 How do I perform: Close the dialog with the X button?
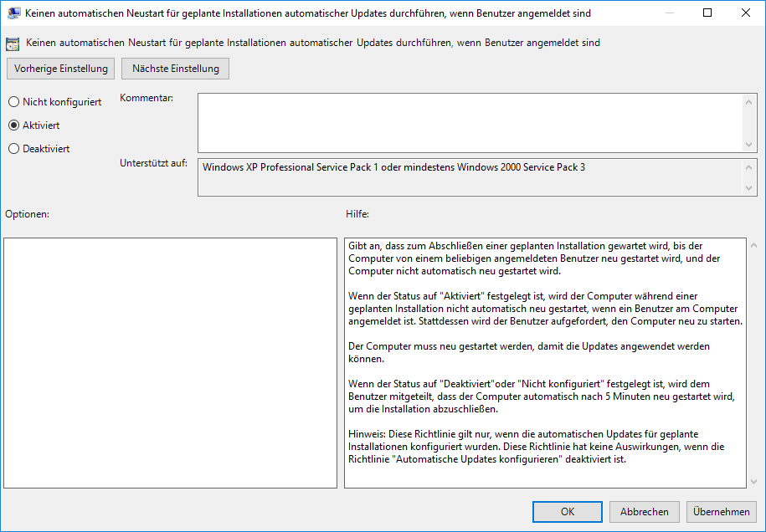[x=746, y=13]
